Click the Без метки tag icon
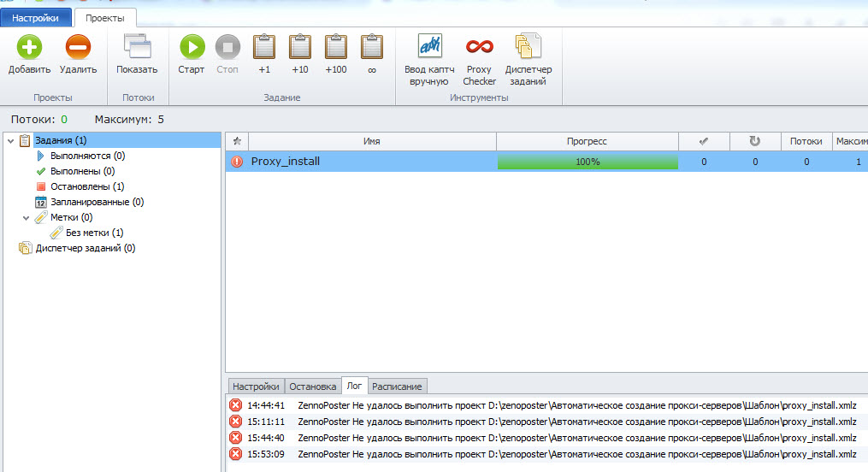This screenshot has width=868, height=472. pyautogui.click(x=56, y=233)
